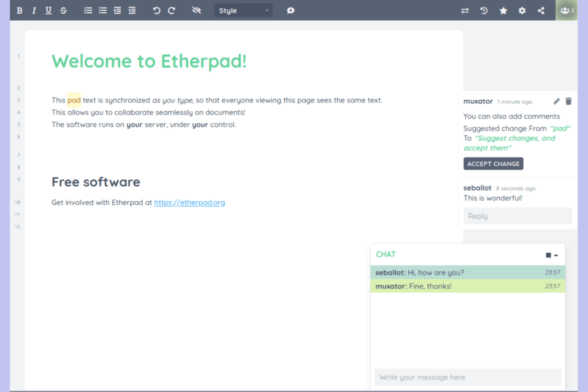This screenshot has height=392, width=588.
Task: Click comment text "This is wonderful!"
Action: 493,198
